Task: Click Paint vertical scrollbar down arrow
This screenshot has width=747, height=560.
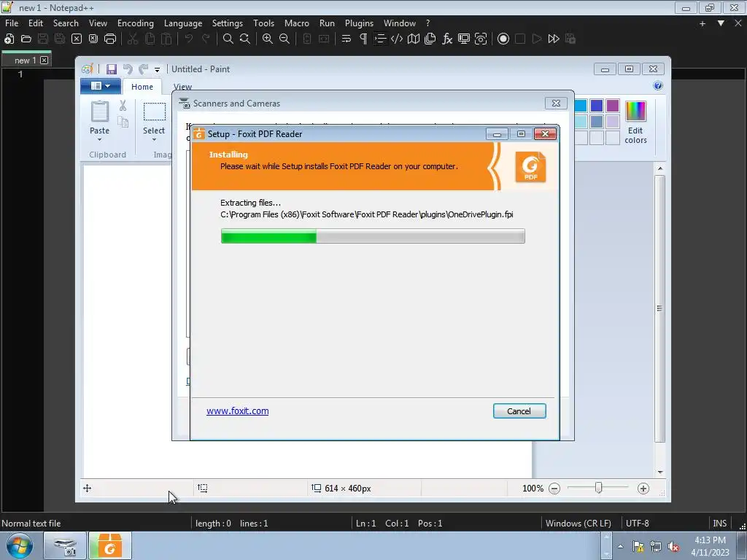Action: pyautogui.click(x=659, y=472)
